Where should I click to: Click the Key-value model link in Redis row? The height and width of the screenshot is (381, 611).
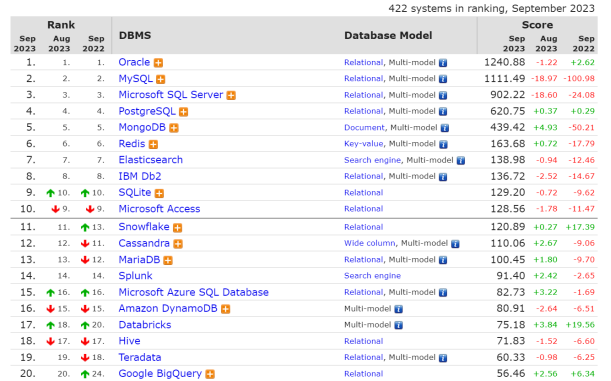click(364, 144)
